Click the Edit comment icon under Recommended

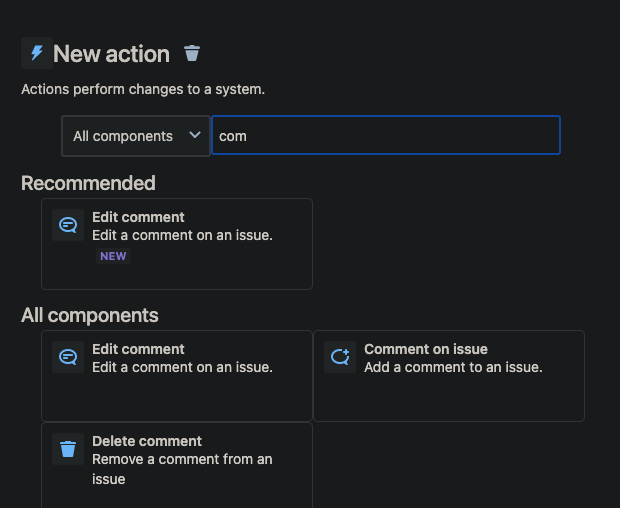pyautogui.click(x=68, y=225)
